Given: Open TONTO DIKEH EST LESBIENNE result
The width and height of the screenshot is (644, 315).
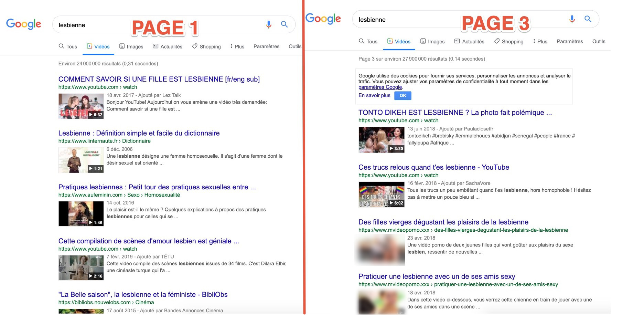Looking at the screenshot, I should [x=455, y=113].
